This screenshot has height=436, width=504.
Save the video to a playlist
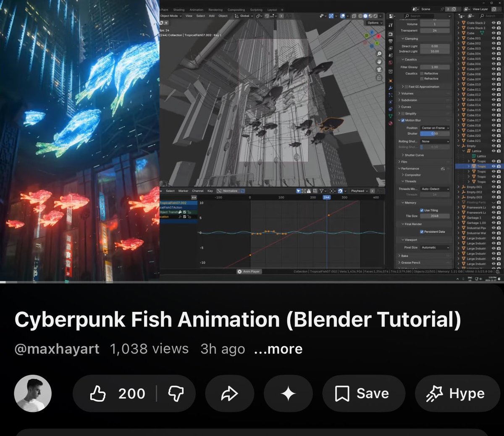(x=363, y=394)
